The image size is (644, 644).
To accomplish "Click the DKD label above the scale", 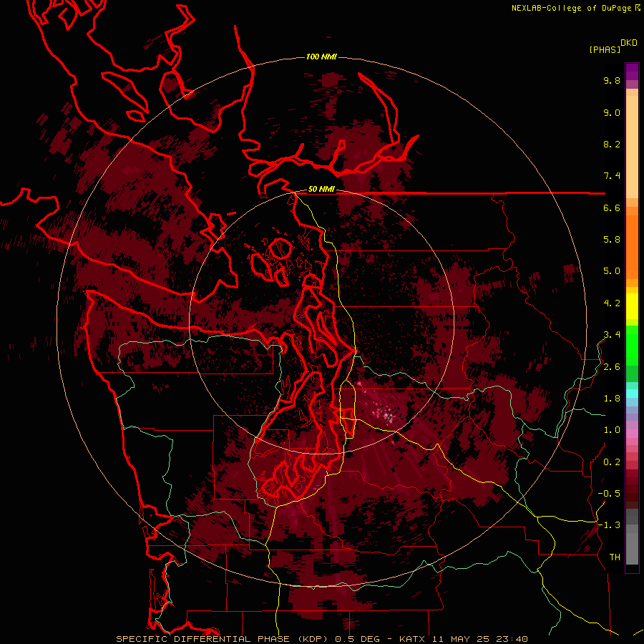I will point(629,43).
